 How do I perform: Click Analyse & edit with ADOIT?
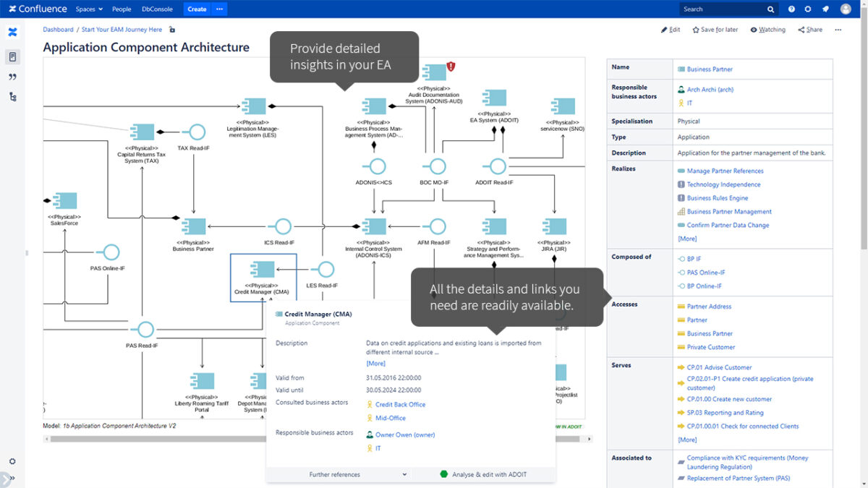tap(483, 474)
